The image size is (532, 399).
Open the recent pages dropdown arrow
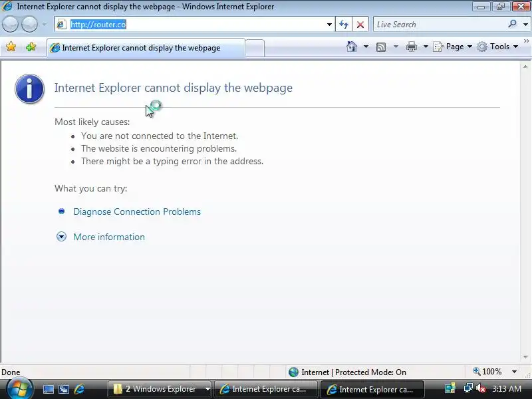[45, 25]
